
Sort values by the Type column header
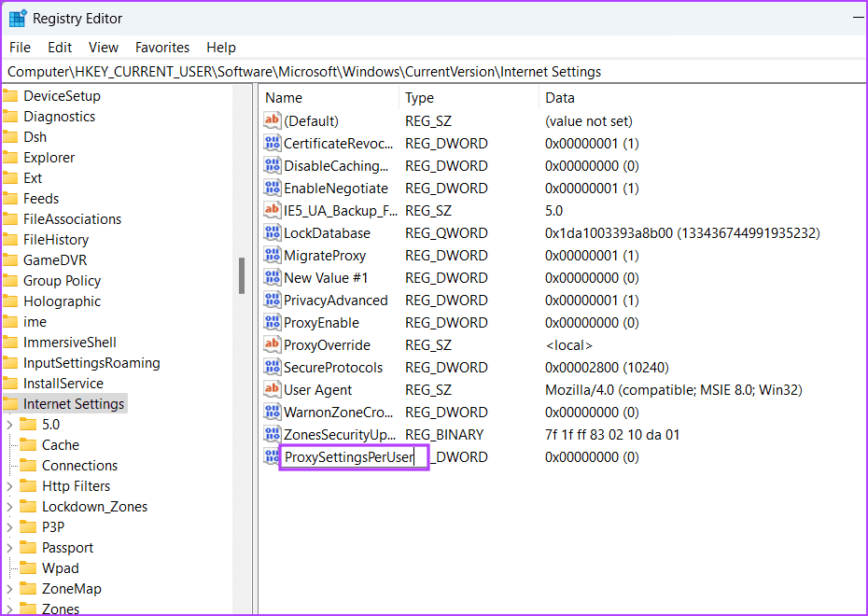click(x=469, y=98)
